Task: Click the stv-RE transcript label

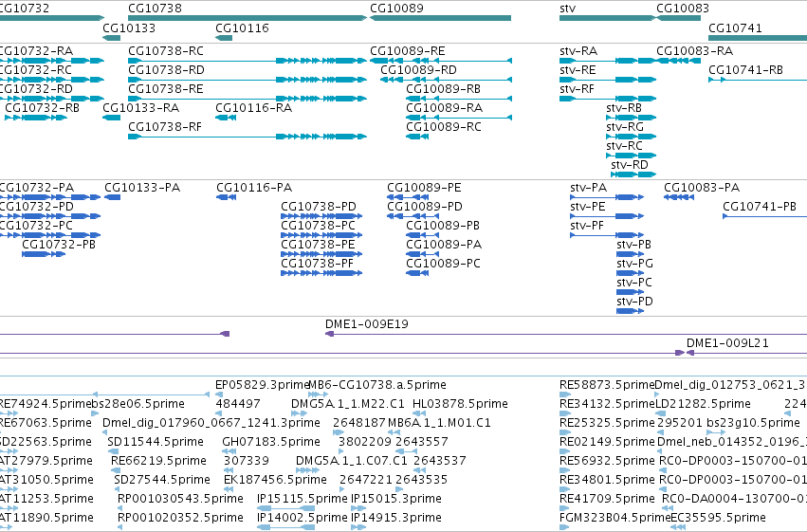Action: pyautogui.click(x=578, y=70)
